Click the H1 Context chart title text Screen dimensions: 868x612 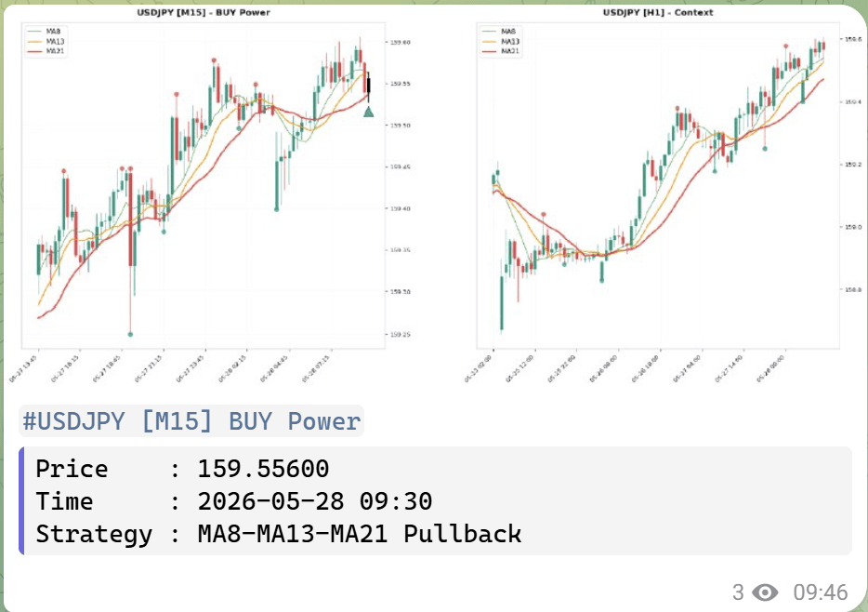(658, 12)
